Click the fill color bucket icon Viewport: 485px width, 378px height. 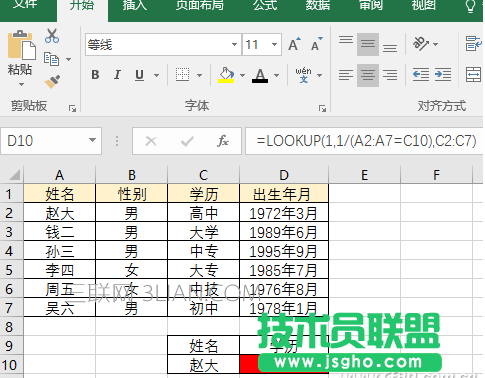coord(226,75)
